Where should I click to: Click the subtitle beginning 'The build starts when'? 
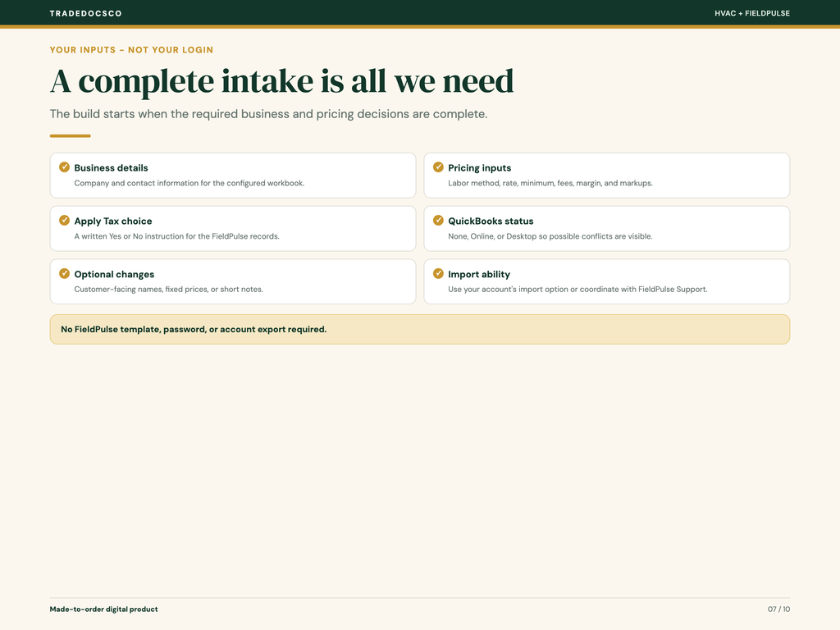pyautogui.click(x=268, y=114)
